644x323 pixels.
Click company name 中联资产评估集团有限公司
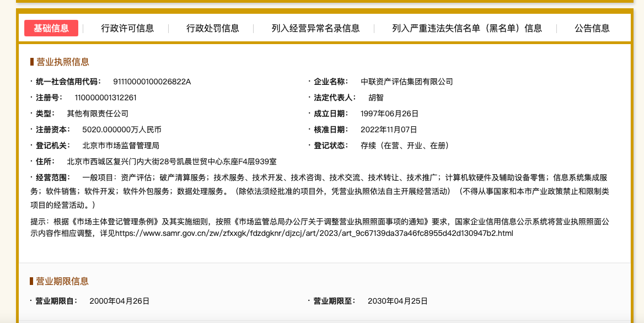click(406, 82)
